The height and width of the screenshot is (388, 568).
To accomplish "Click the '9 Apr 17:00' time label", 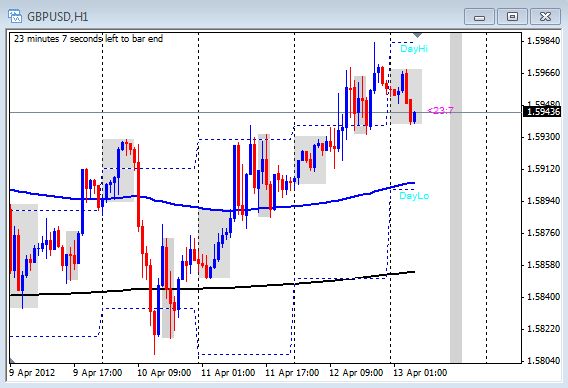I will (x=97, y=373).
